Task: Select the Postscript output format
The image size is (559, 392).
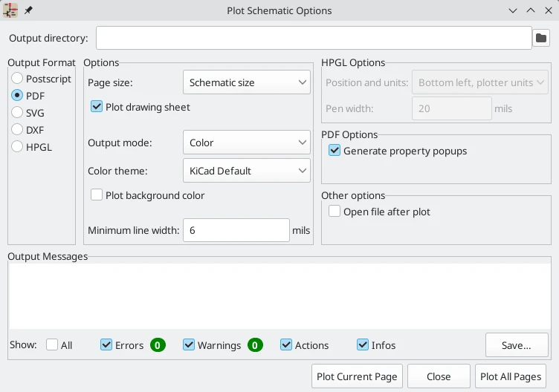Action: (17, 79)
